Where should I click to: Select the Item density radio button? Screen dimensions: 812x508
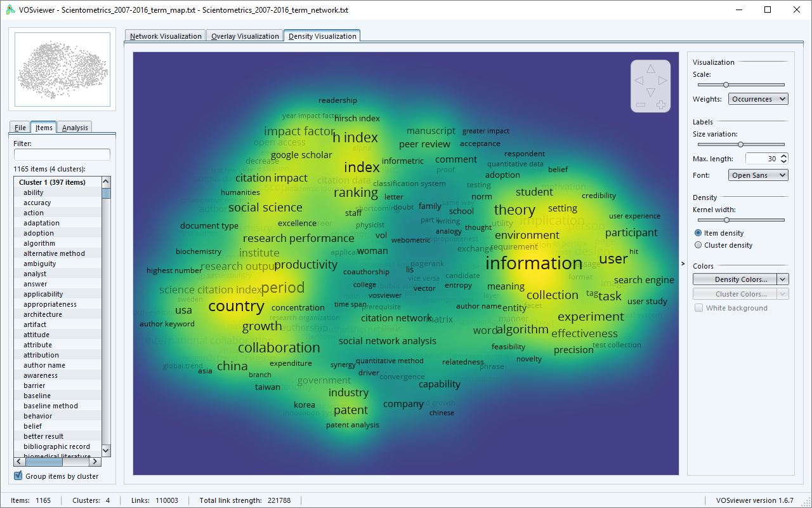tap(698, 233)
